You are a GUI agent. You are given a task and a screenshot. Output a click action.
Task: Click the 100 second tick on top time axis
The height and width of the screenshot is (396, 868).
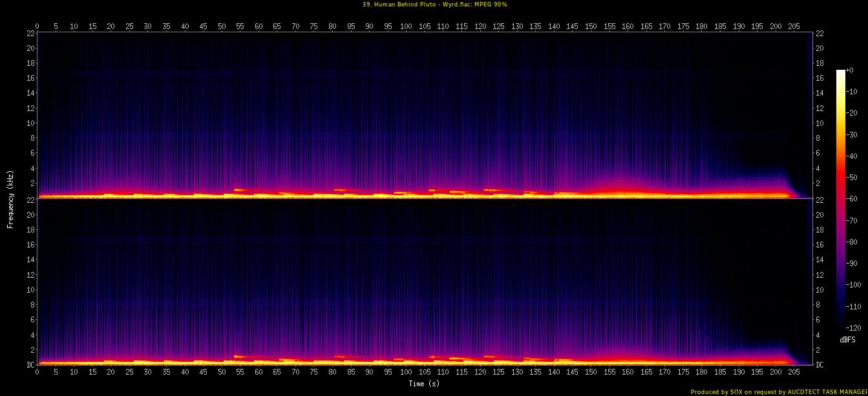(x=406, y=26)
